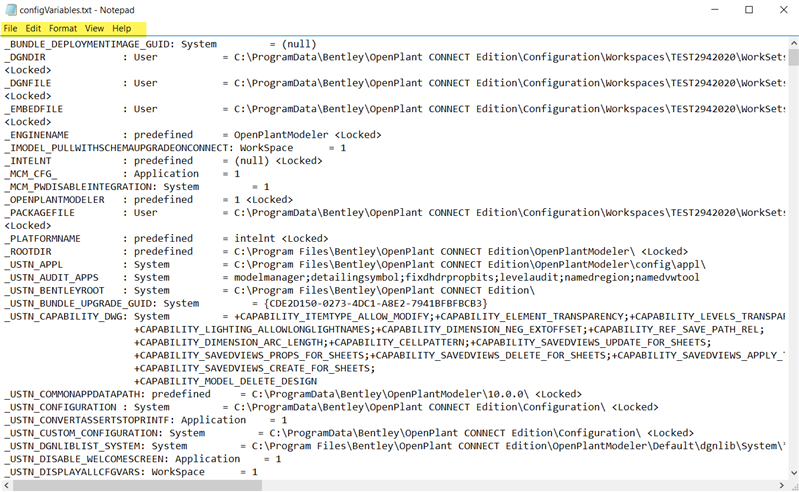This screenshot has width=799, height=492.
Task: Click the text _ENGINENAME
Action: pos(37,135)
